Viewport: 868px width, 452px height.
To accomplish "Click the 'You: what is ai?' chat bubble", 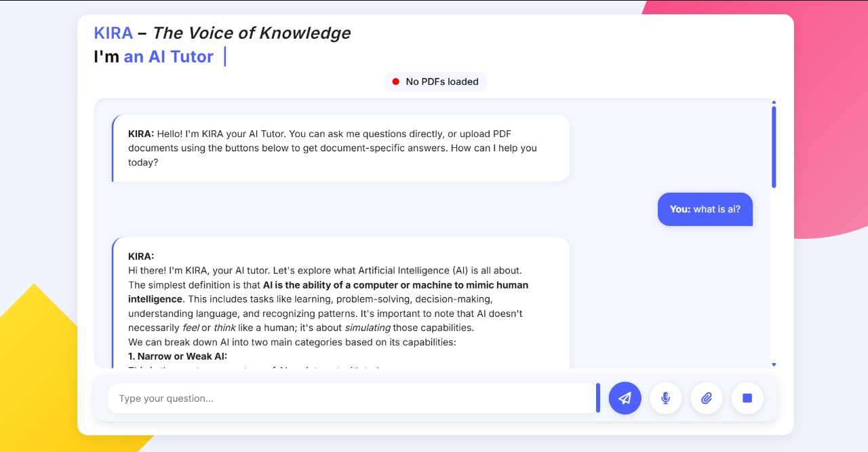I will (x=705, y=209).
